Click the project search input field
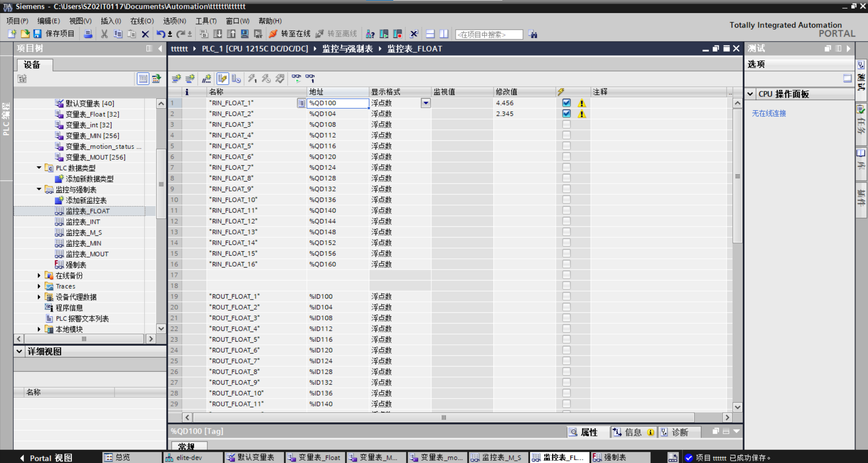Screen dimensions: 868x463 489,34
